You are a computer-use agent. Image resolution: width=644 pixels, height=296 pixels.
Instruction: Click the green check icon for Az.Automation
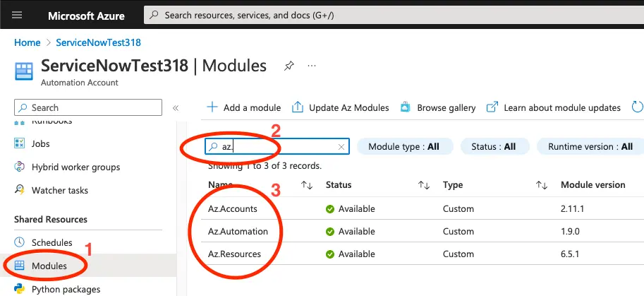[x=330, y=232]
